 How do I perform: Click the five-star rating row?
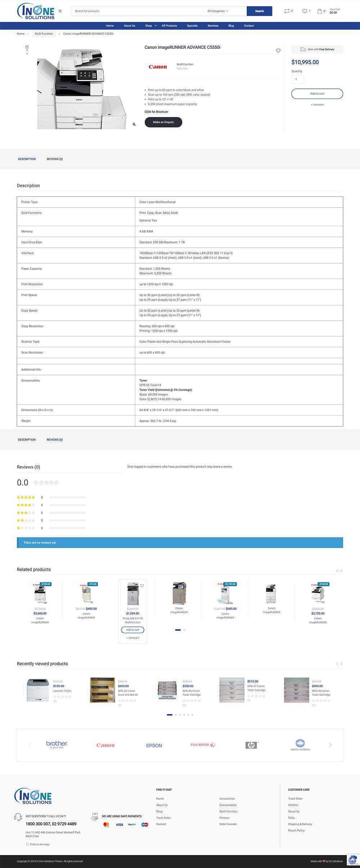[51, 498]
